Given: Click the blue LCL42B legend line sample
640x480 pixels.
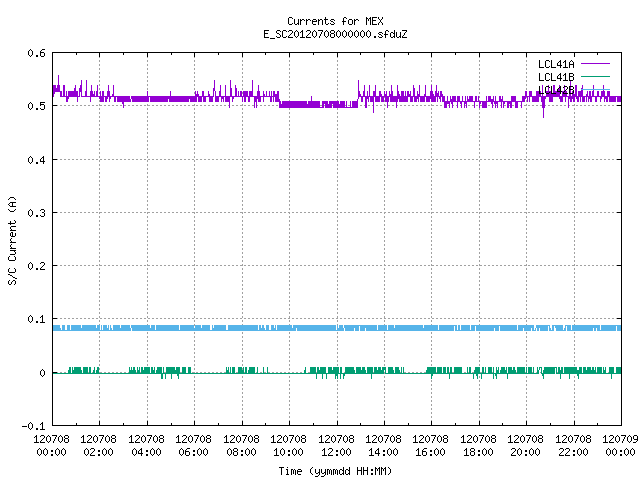Looking at the screenshot, I should (595, 89).
